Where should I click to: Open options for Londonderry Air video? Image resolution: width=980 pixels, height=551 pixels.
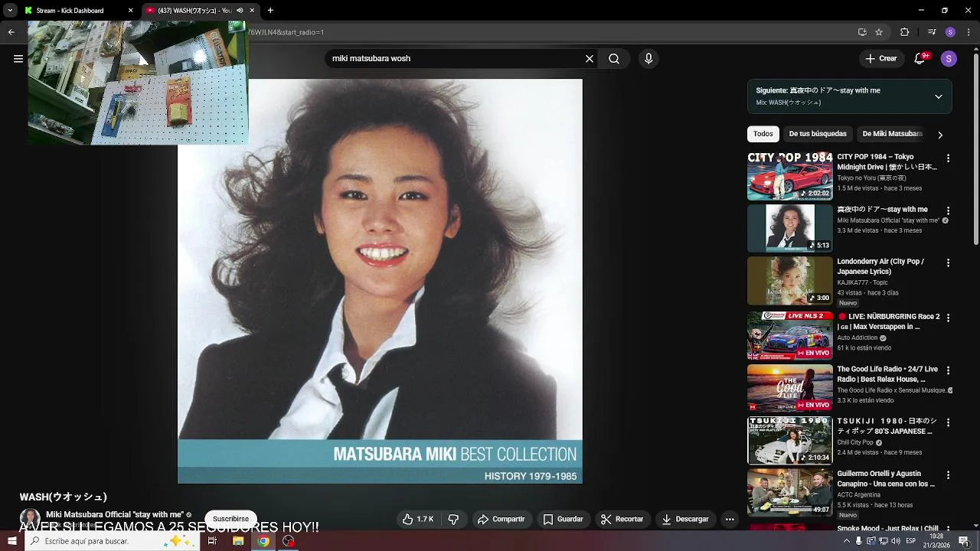948,263
